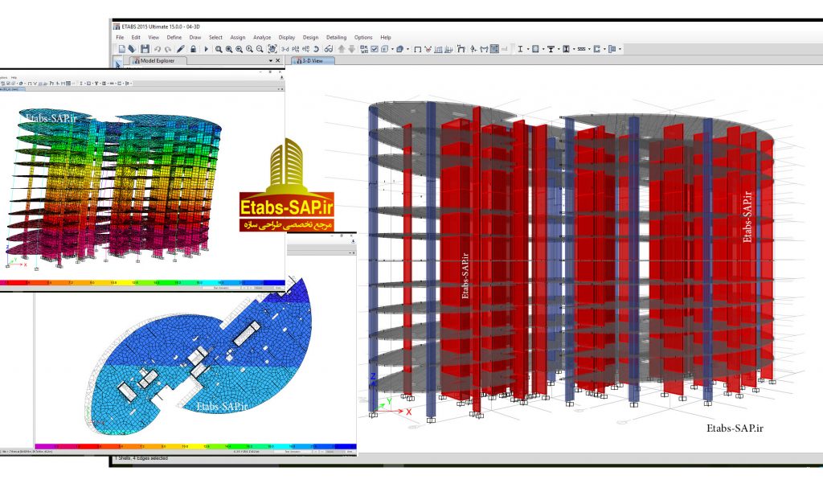Click the Move Up in List arrow
The width and height of the screenshot is (823, 504).
(x=342, y=49)
